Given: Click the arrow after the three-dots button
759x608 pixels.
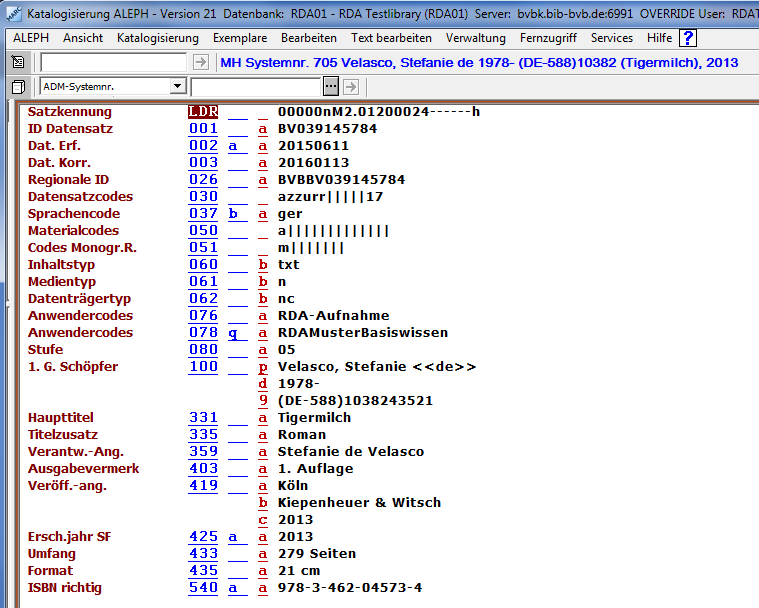Looking at the screenshot, I should 351,87.
